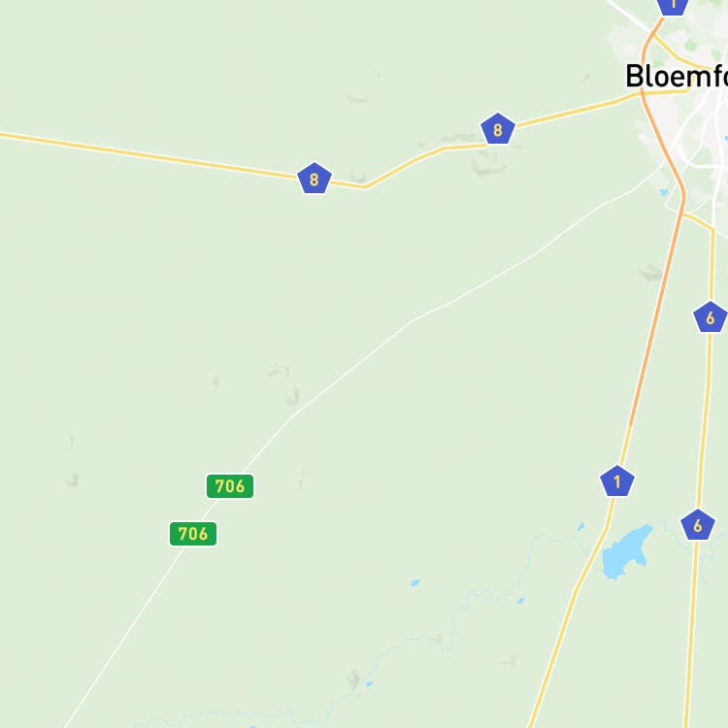Click the Bloemfontein city label
This screenshot has width=728, height=728.
677,76
